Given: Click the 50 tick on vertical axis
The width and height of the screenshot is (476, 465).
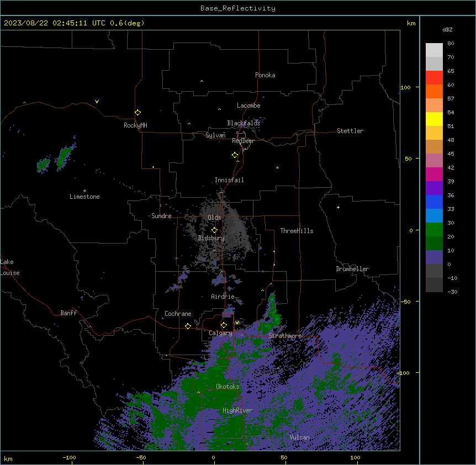Looking at the screenshot, I should 408,158.
